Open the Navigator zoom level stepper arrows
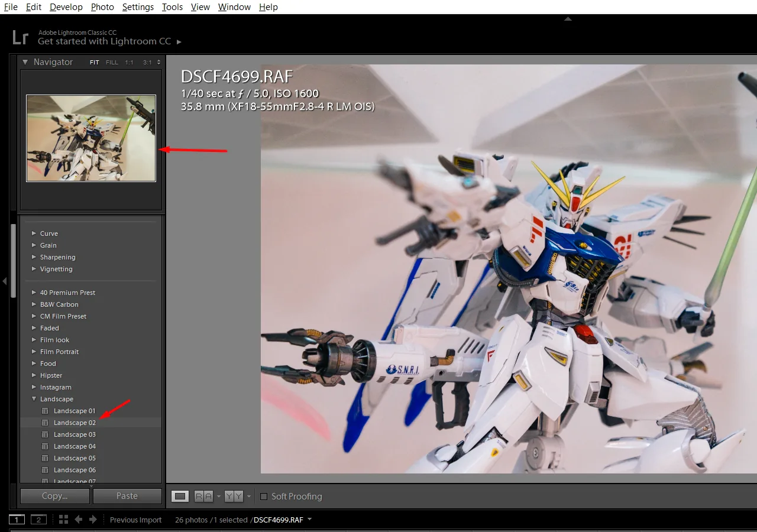 point(158,62)
